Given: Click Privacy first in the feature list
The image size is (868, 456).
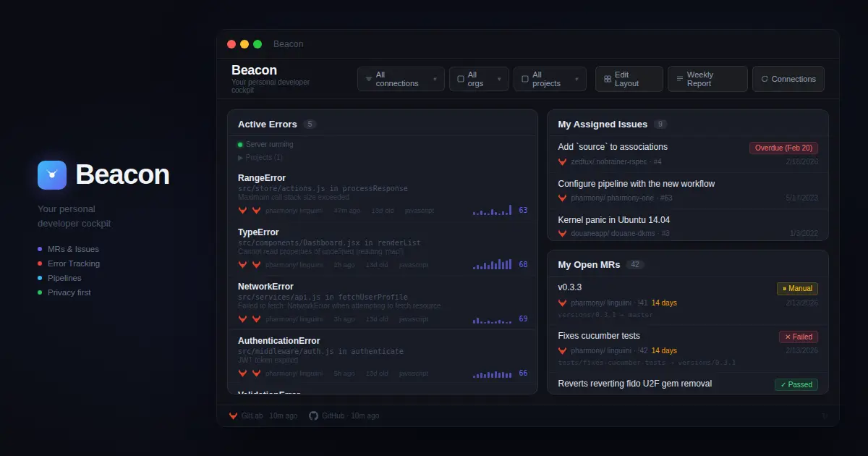Looking at the screenshot, I should pyautogui.click(x=69, y=292).
